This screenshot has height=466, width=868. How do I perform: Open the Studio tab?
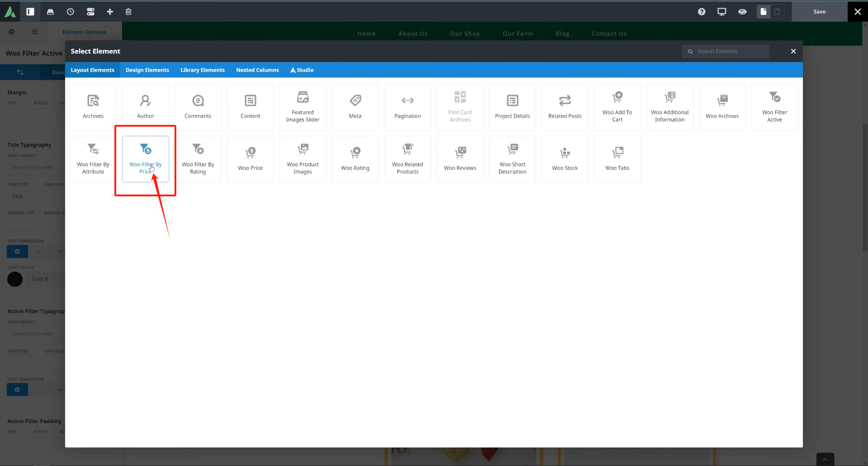302,70
